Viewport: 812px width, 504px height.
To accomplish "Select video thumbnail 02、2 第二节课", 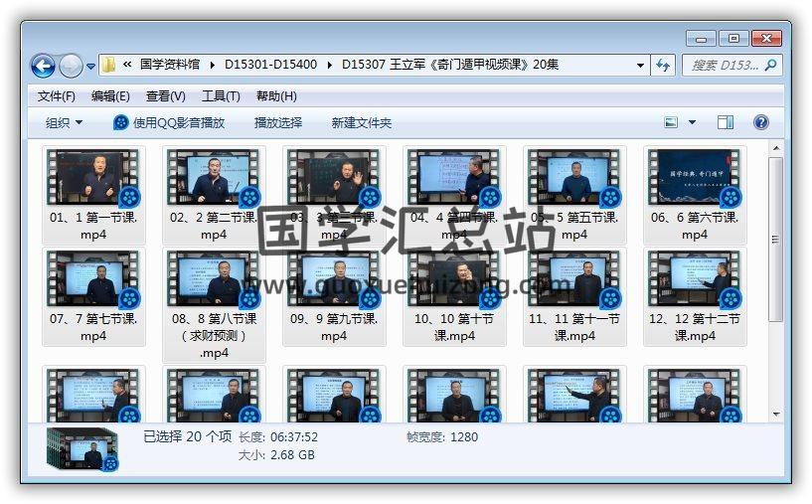I will (214, 178).
